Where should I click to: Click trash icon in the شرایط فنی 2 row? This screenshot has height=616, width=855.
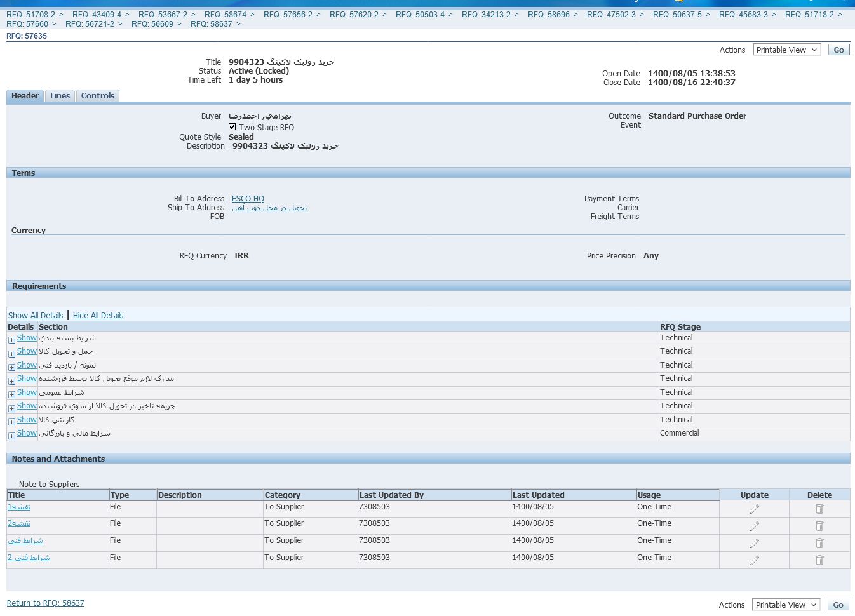(x=819, y=560)
